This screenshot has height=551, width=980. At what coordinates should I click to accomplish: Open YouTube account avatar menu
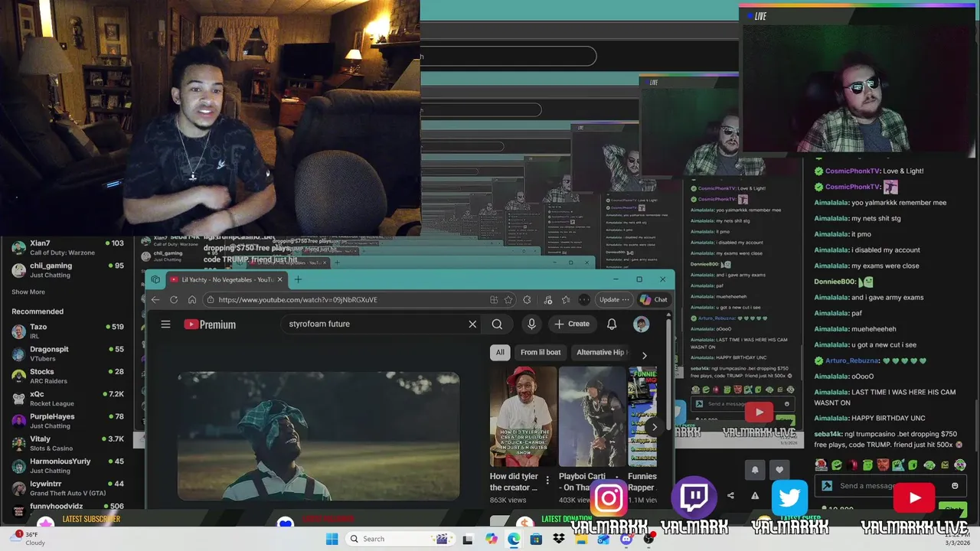642,324
